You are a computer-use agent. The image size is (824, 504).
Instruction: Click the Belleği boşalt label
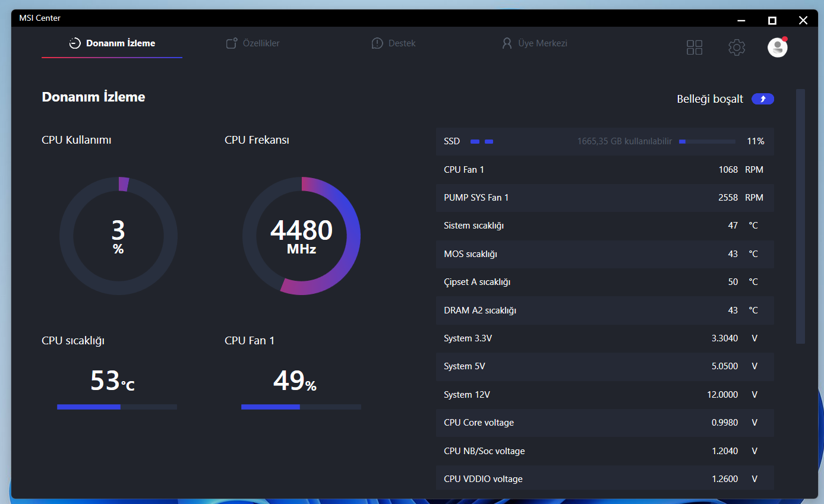pyautogui.click(x=710, y=99)
